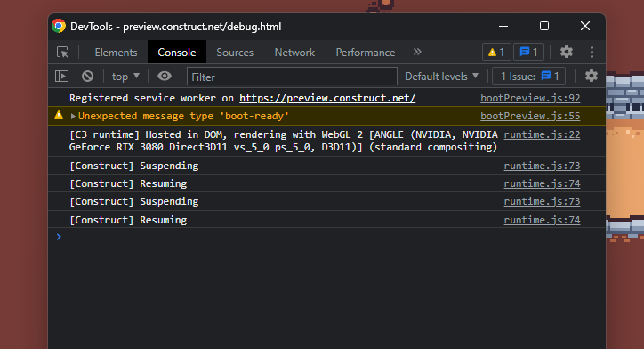Click the messages count badge in tab bar
The height and width of the screenshot is (349, 644).
pos(528,52)
